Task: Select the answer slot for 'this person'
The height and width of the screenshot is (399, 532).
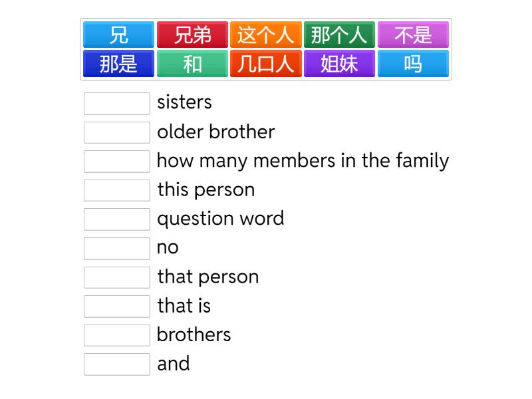Action: pyautogui.click(x=117, y=190)
